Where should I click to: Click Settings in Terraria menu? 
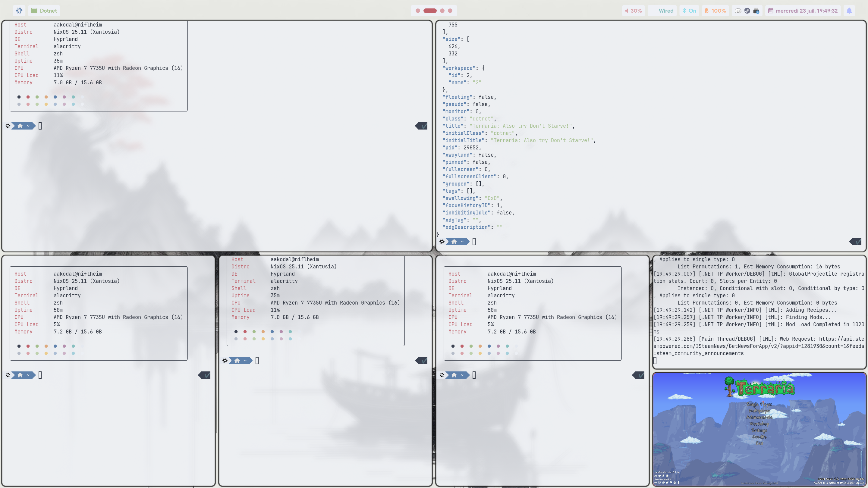coord(759,430)
